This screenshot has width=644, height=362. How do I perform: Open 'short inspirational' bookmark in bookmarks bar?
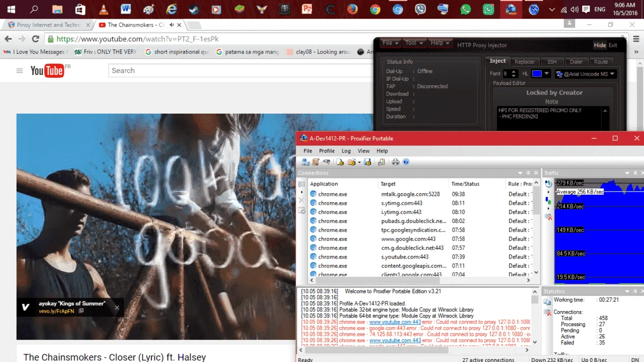click(177, 52)
